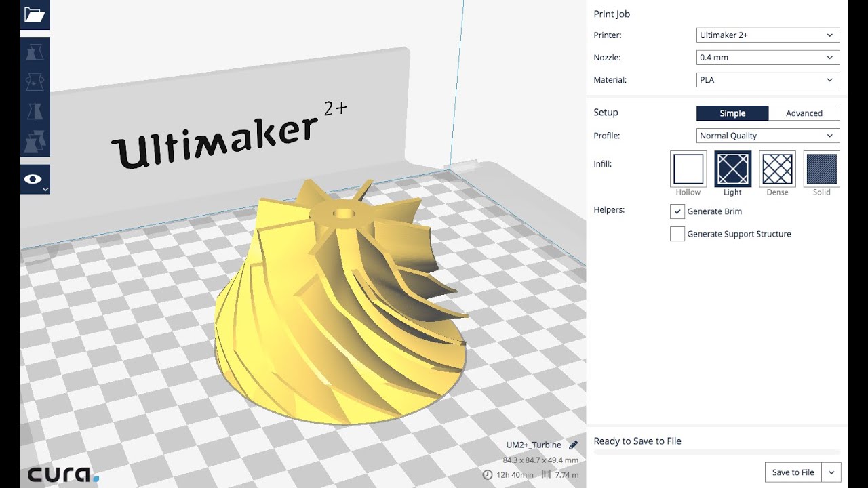Choose the Dense infill icon
The height and width of the screenshot is (488, 868).
click(777, 169)
